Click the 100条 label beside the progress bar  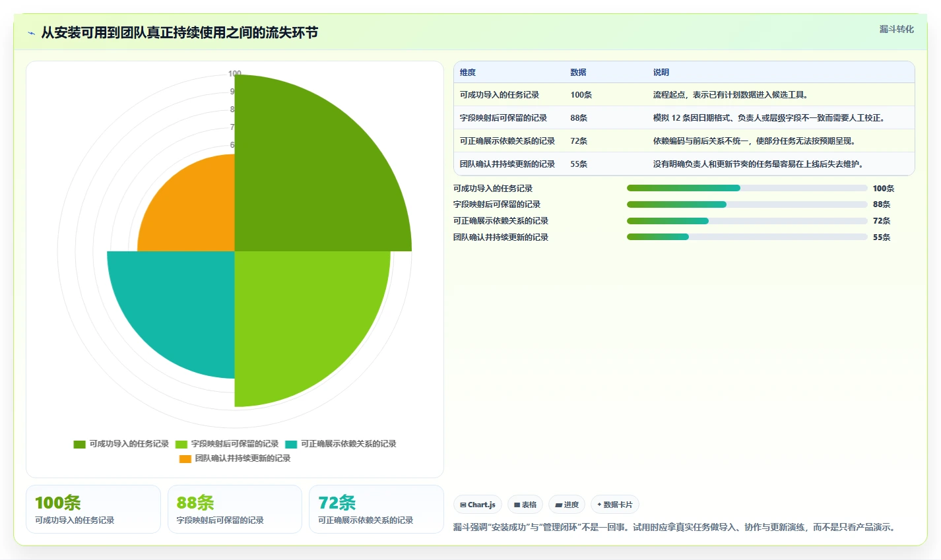(x=884, y=189)
